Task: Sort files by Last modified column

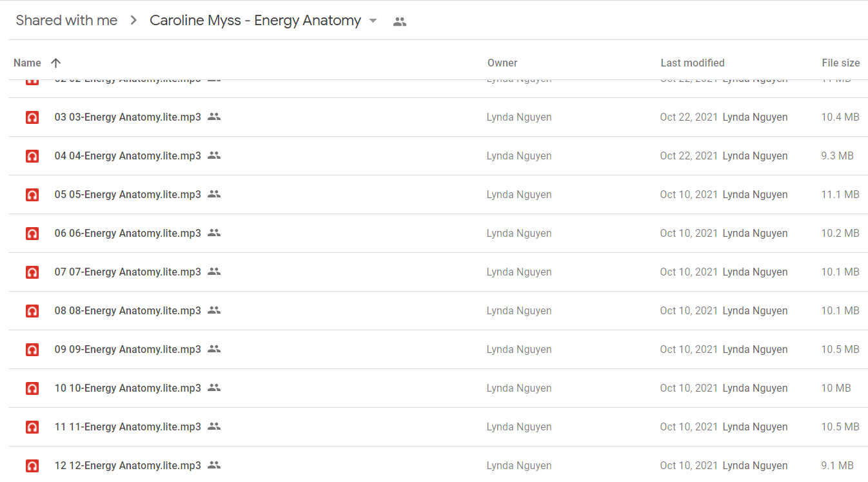Action: pyautogui.click(x=692, y=63)
